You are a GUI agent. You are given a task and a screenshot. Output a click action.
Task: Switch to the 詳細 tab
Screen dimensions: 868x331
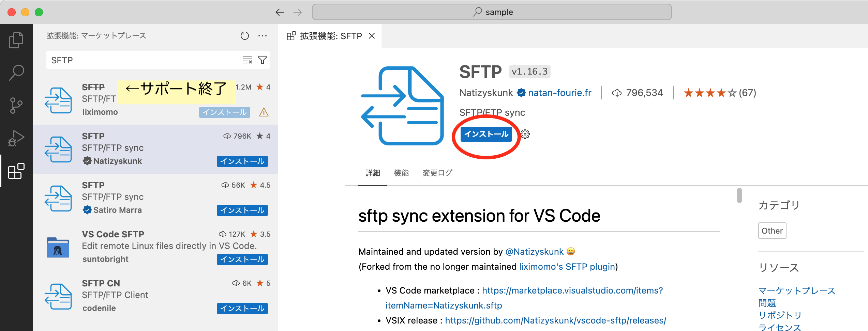373,173
